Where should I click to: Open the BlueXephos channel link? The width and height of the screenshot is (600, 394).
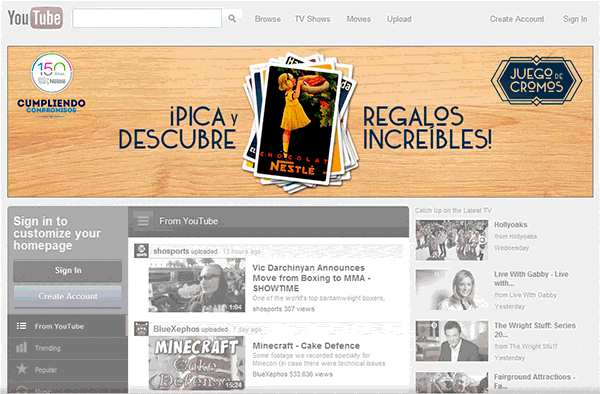[x=176, y=329]
